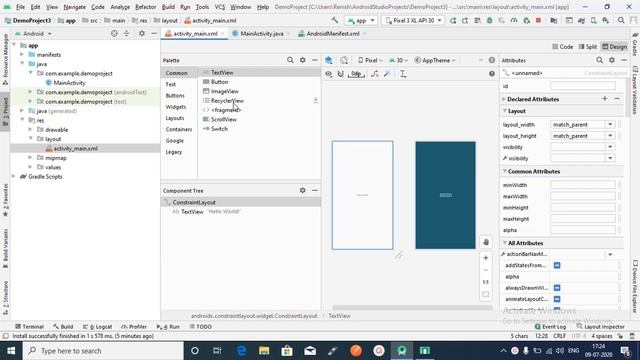Open the Android project view dropdown
640x360 pixels.
pos(33,33)
